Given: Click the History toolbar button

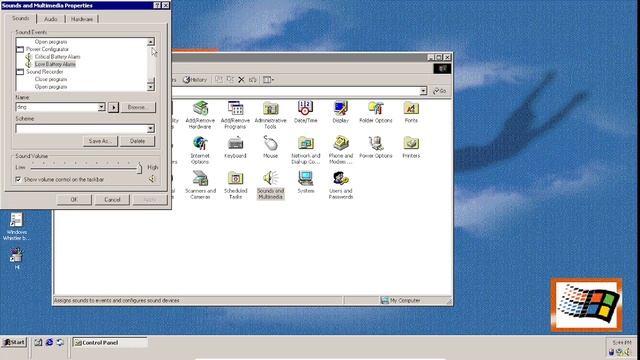Looking at the screenshot, I should click(x=195, y=80).
